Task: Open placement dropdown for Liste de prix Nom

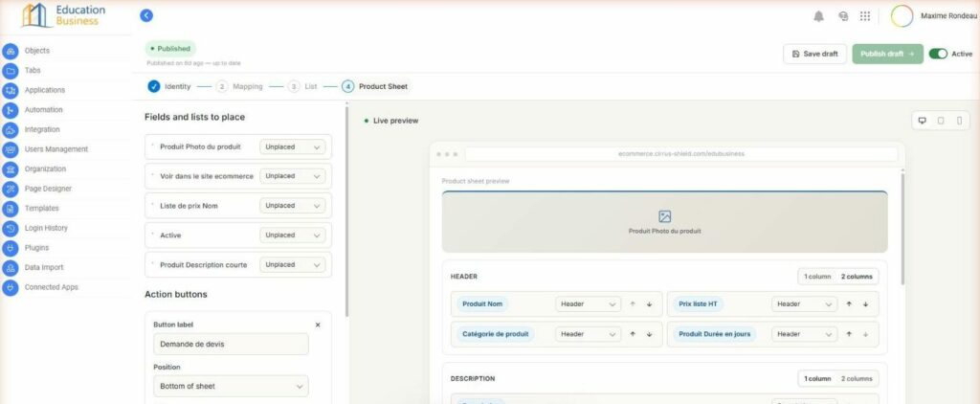Action: [293, 206]
